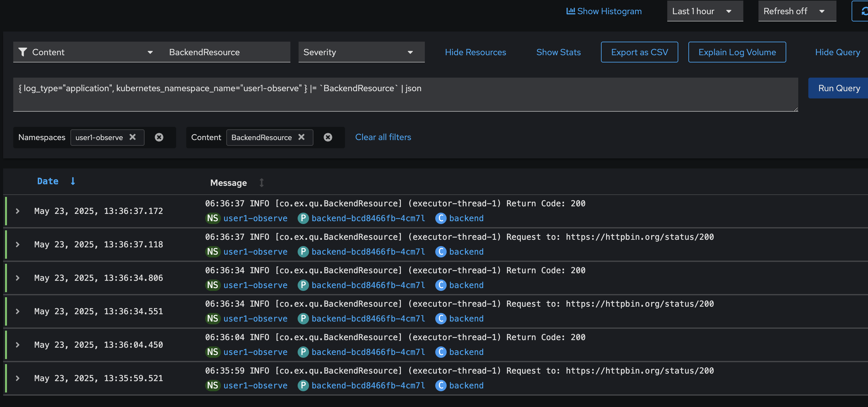Open the Content filter type dropdown
868x407 pixels.
tap(89, 52)
